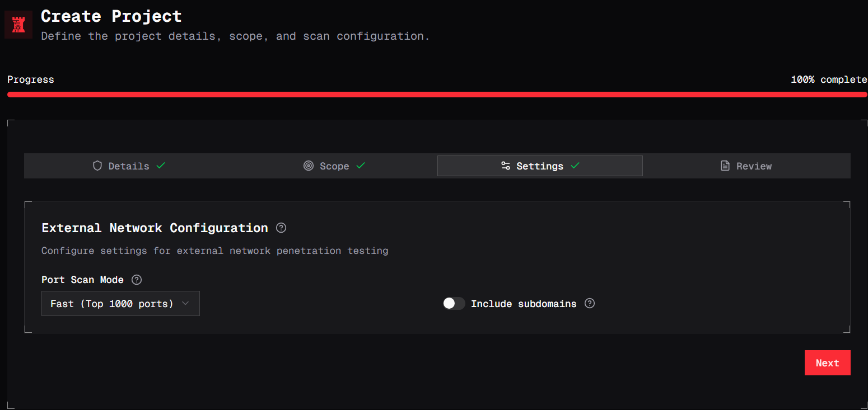Image resolution: width=868 pixels, height=410 pixels.
Task: Click green checkmark on the Scope tab
Action: click(361, 166)
